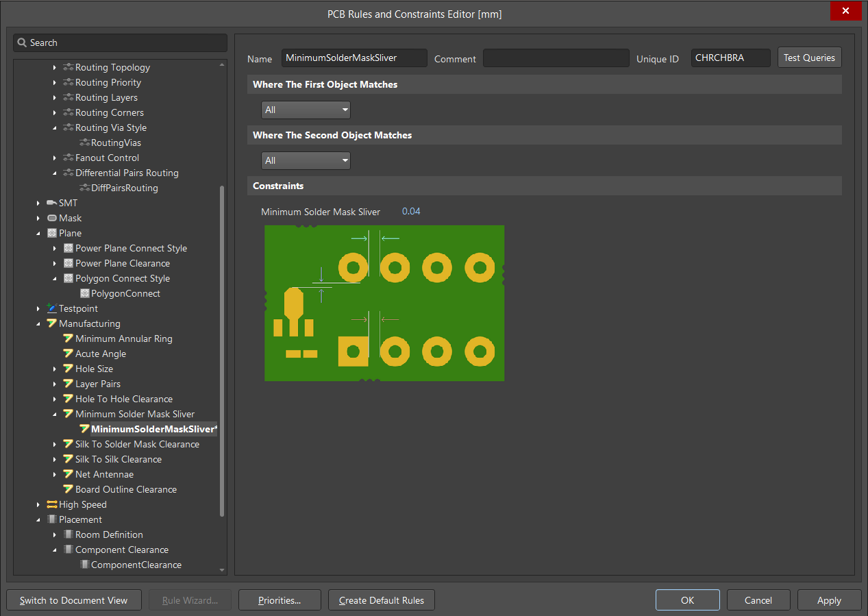Click the Acute Angle rule icon
This screenshot has width=868, height=616.
67,354
